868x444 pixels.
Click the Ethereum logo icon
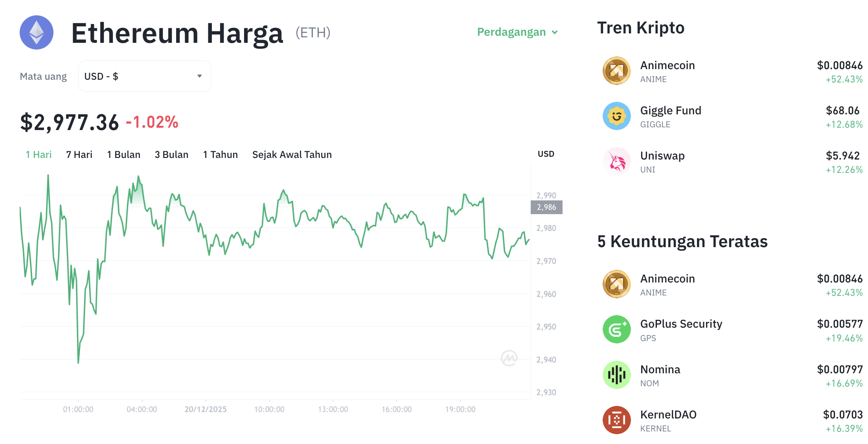pyautogui.click(x=36, y=33)
